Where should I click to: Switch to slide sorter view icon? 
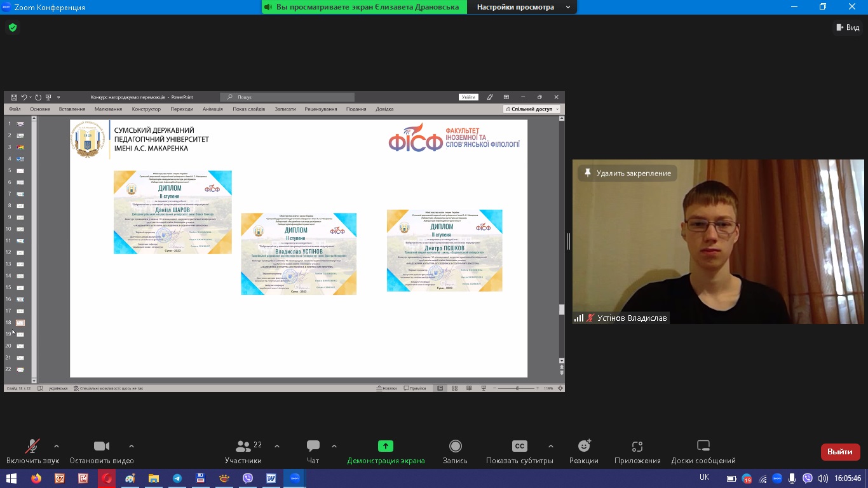click(455, 388)
